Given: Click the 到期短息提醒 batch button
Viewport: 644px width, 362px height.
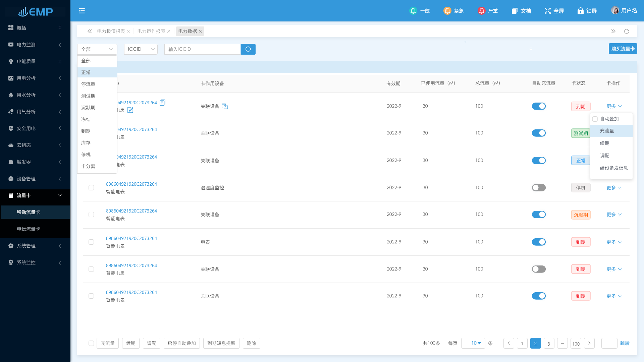Looking at the screenshot, I should click(x=221, y=343).
